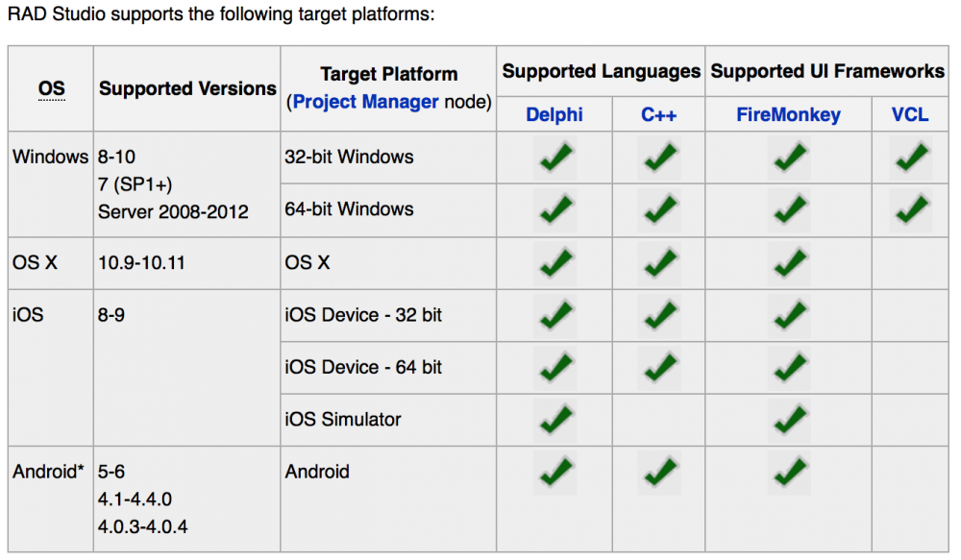Click C++ checkmark in Android row
The height and width of the screenshot is (560, 961).
[x=659, y=473]
